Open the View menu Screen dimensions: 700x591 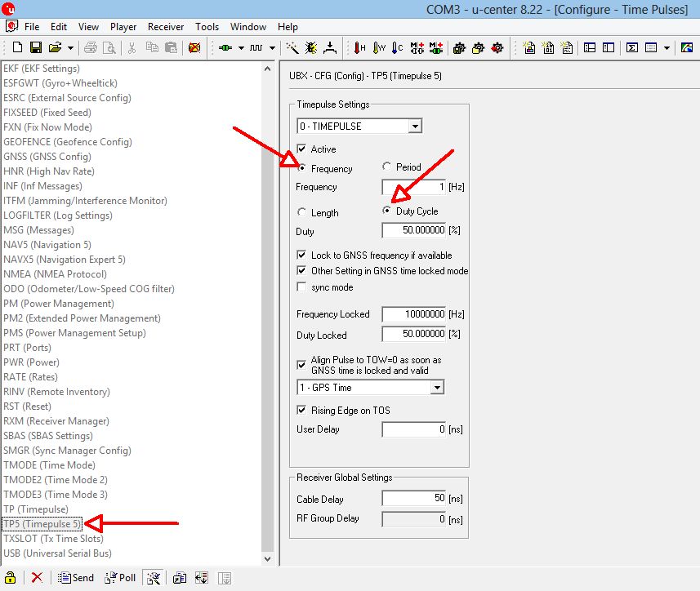(88, 27)
